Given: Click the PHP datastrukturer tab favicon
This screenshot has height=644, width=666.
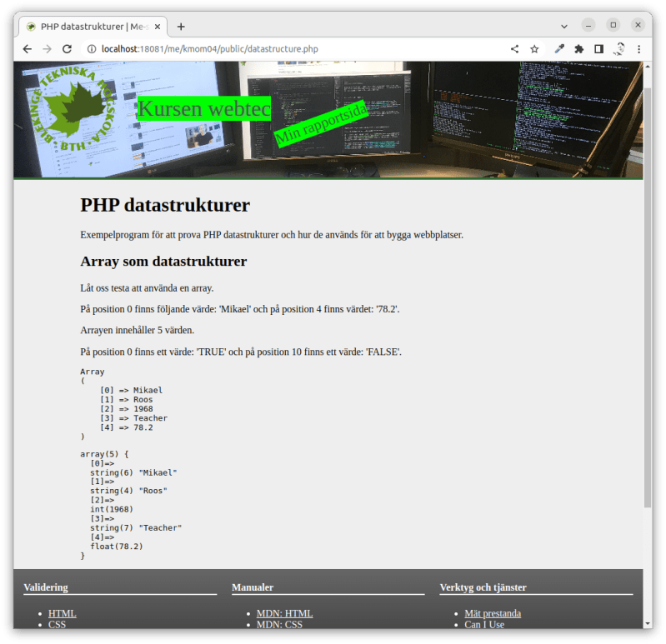Looking at the screenshot, I should [31, 27].
